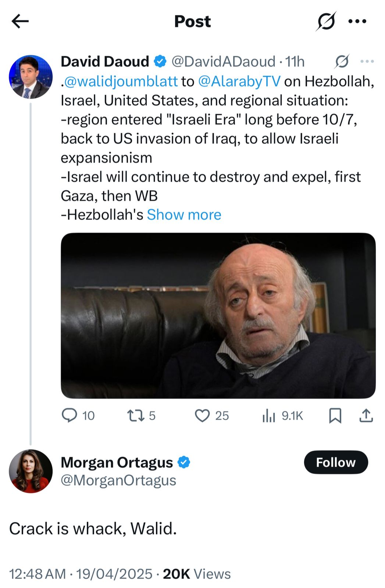Open David Daoud's profile picture

[x=31, y=77]
